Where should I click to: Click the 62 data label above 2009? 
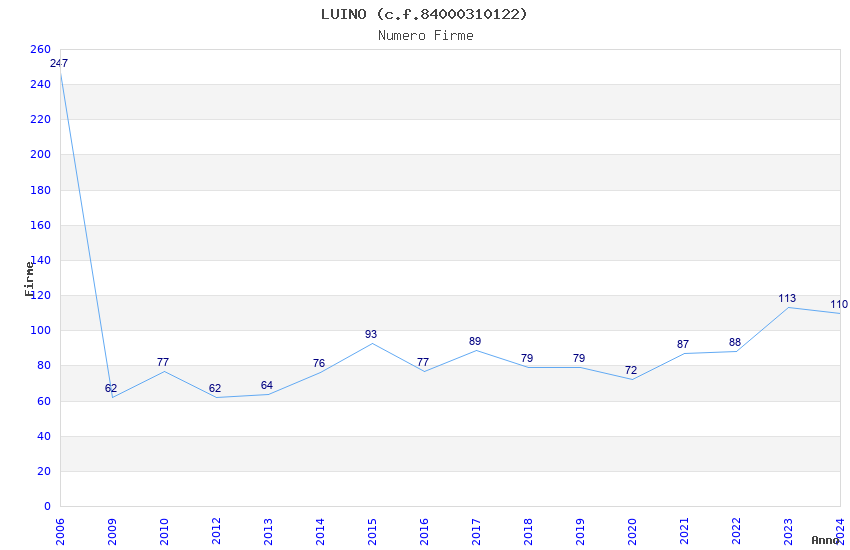pos(111,388)
